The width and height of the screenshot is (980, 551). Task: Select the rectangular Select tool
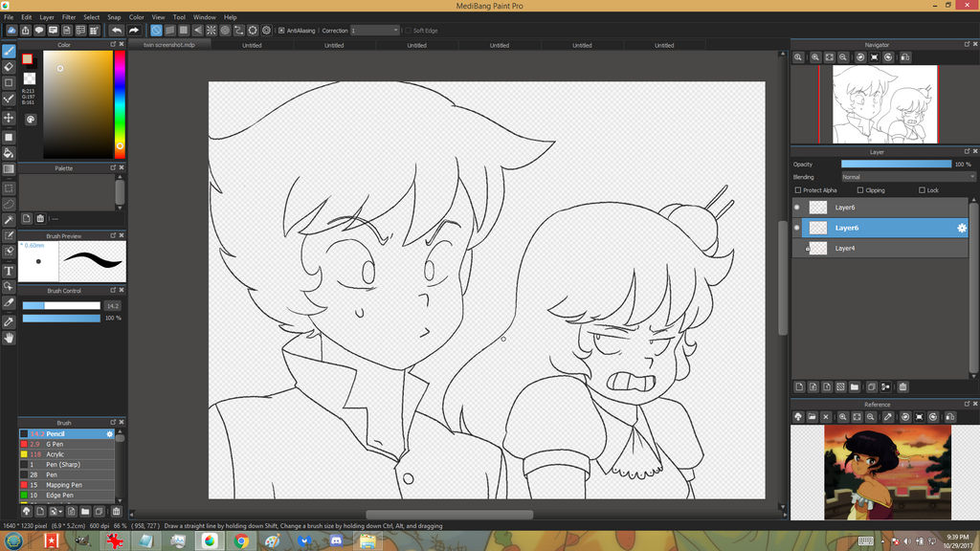pyautogui.click(x=9, y=188)
